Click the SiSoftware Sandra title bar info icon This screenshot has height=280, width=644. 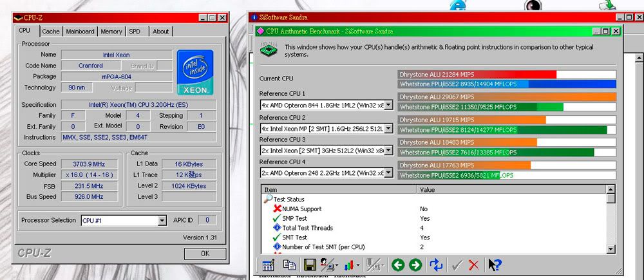[254, 17]
